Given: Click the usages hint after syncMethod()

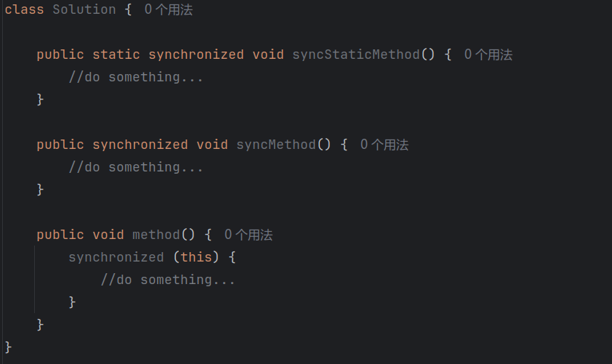Looking at the screenshot, I should pos(384,145).
